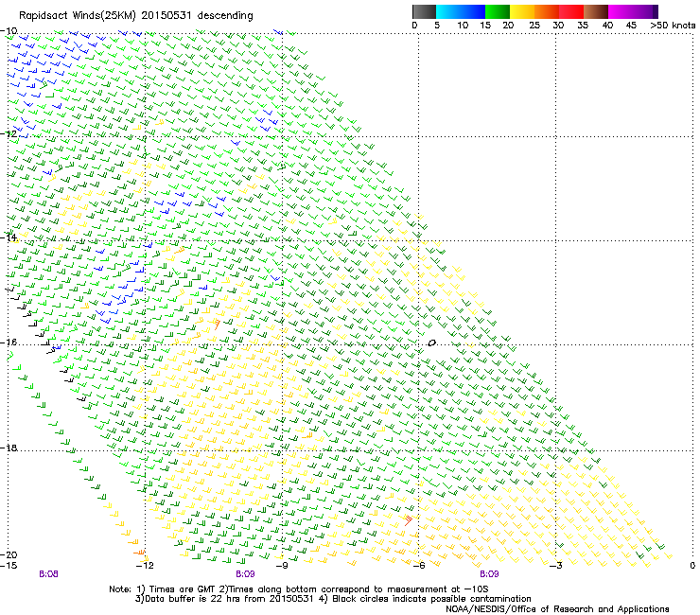Click the longitude label '-9'
Screen dimensions: 700x615
tap(282, 566)
